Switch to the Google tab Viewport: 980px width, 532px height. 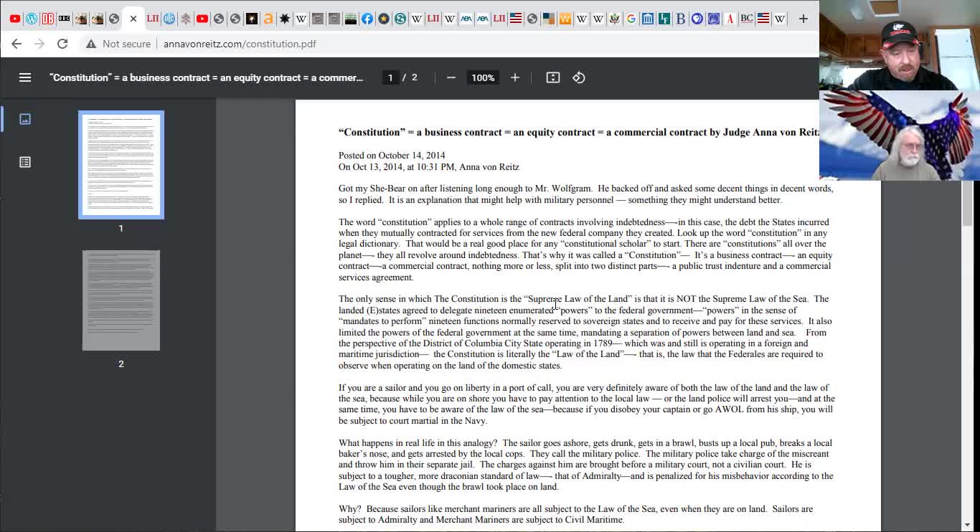coord(631,19)
